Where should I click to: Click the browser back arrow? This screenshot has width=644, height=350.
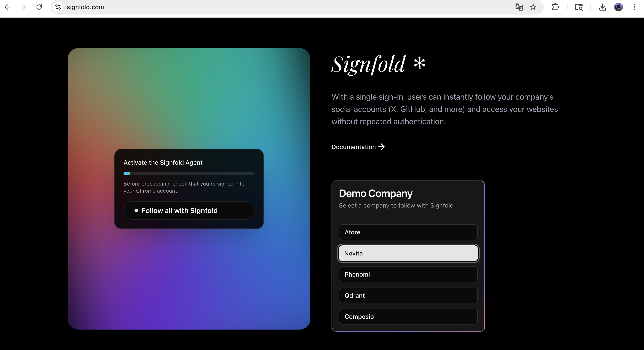point(7,7)
